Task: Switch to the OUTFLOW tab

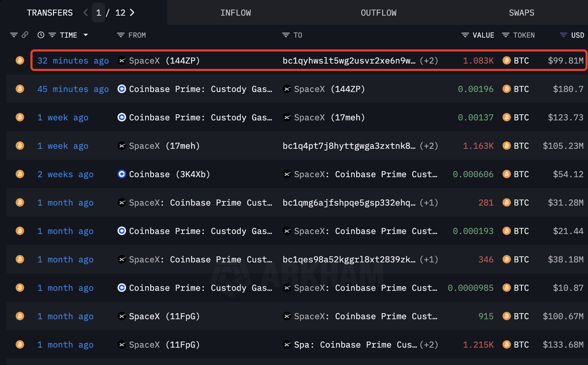Action: coord(378,12)
